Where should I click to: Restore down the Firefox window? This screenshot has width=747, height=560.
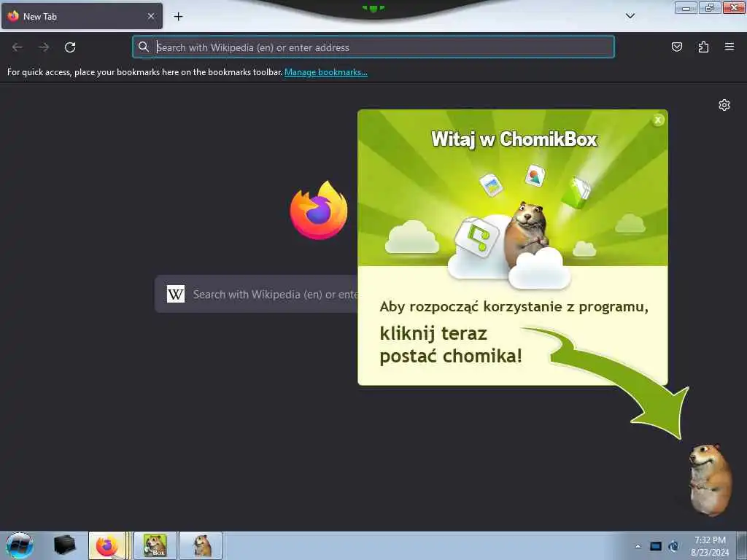click(x=709, y=7)
